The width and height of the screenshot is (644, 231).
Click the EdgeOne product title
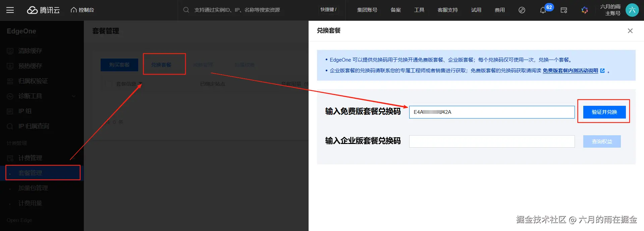click(x=21, y=31)
